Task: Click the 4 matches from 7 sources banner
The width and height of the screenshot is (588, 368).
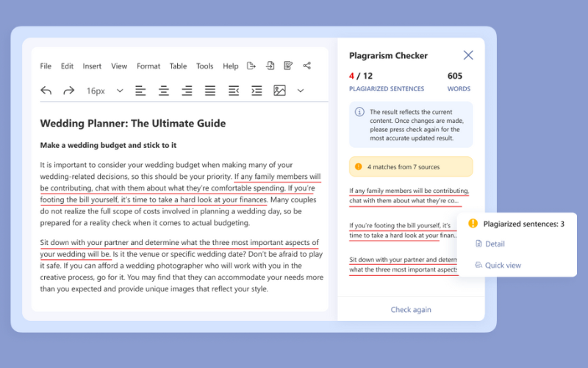Action: click(411, 166)
